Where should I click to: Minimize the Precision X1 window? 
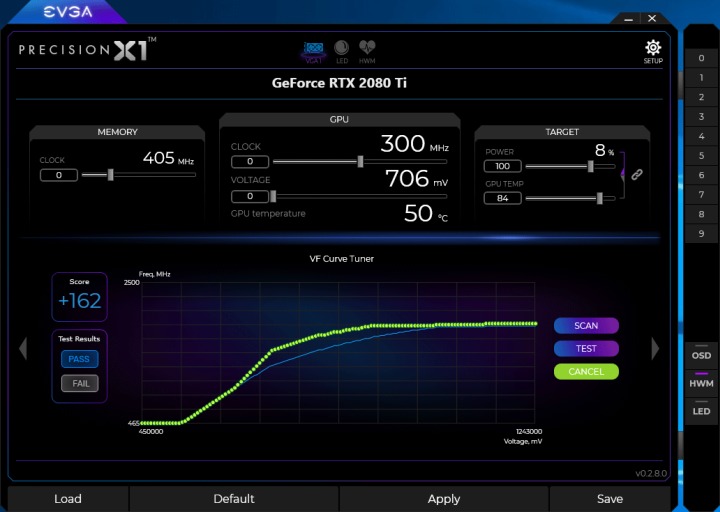(629, 19)
